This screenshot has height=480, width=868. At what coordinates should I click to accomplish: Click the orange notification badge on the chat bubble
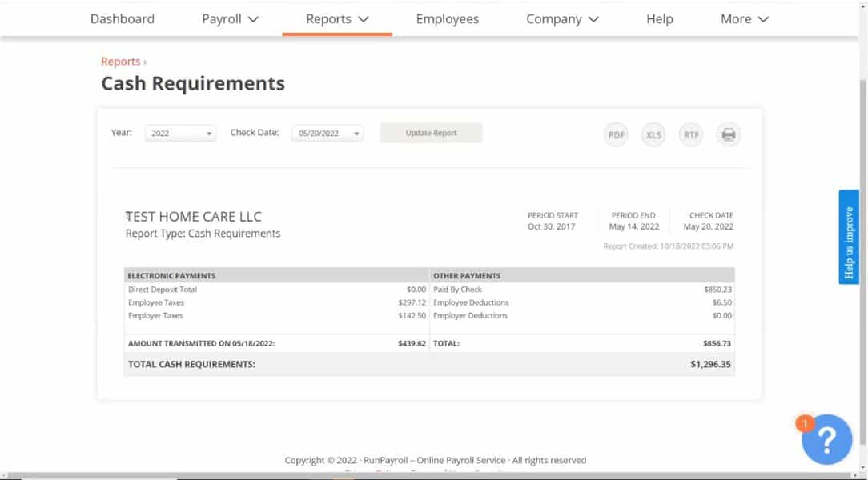click(x=804, y=424)
